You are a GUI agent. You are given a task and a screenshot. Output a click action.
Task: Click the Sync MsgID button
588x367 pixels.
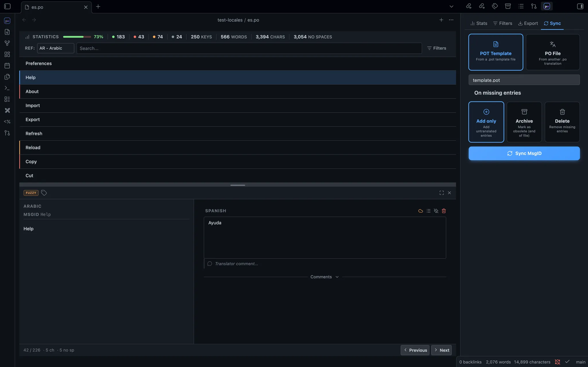coord(524,153)
